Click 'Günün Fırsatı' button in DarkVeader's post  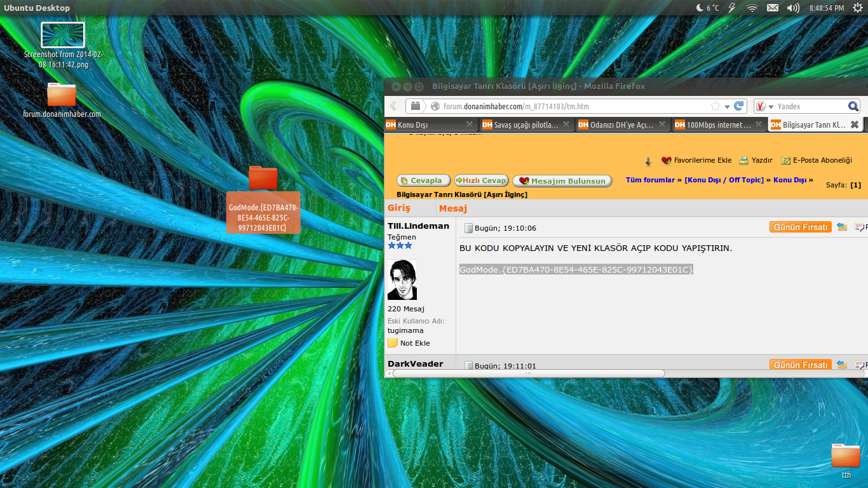click(800, 365)
